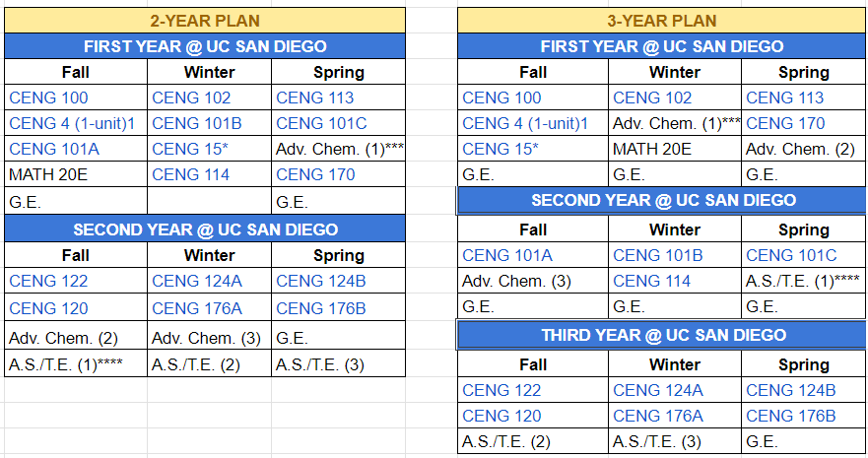
Task: Open CENG 176B link in 3-year plan third year
Action: point(791,416)
